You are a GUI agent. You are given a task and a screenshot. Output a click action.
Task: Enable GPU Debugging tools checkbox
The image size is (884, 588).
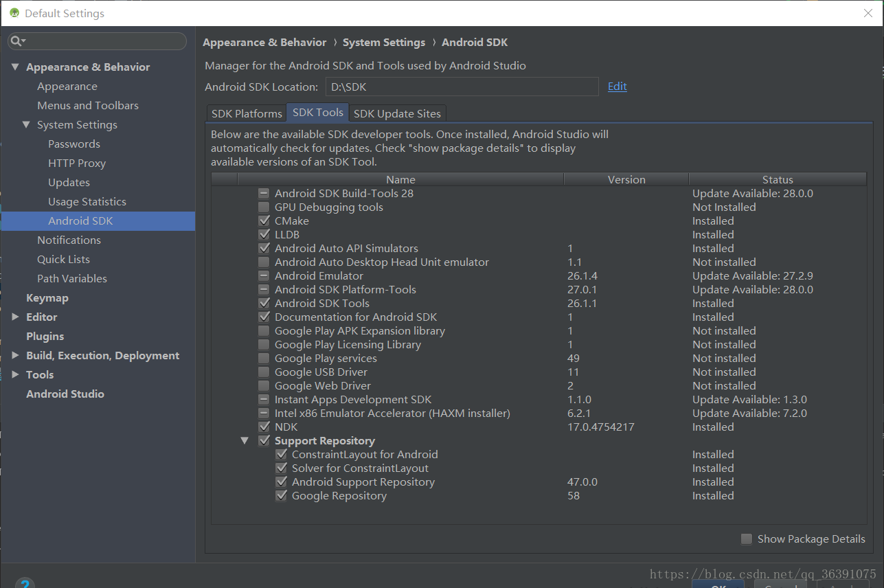click(x=264, y=207)
